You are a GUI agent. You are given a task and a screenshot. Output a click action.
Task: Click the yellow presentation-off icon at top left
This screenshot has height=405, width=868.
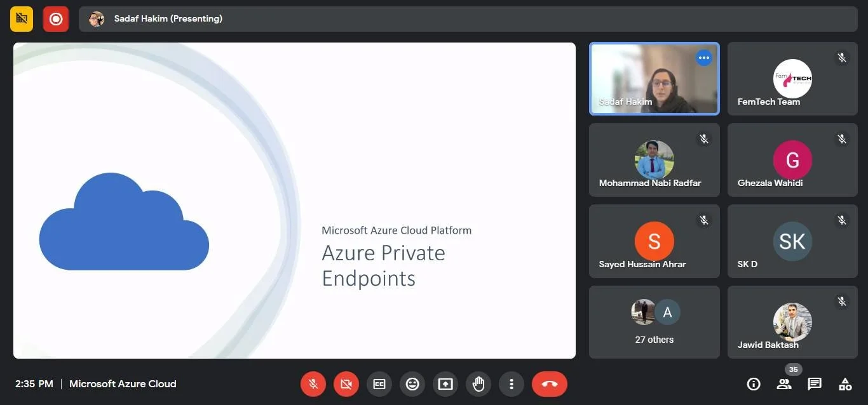coord(22,19)
